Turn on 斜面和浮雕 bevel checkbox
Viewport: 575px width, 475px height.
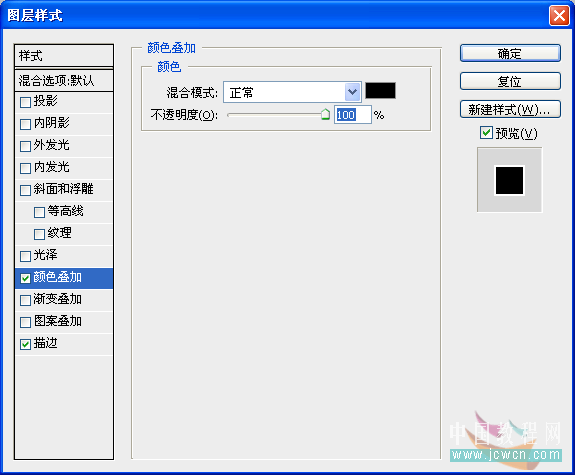(x=25, y=190)
